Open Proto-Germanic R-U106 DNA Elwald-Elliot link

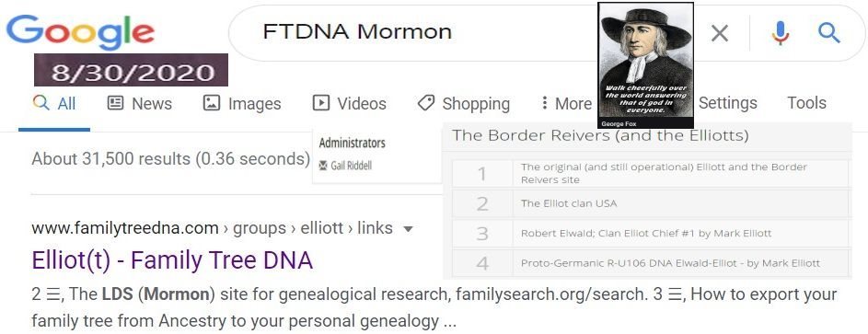[x=670, y=263]
